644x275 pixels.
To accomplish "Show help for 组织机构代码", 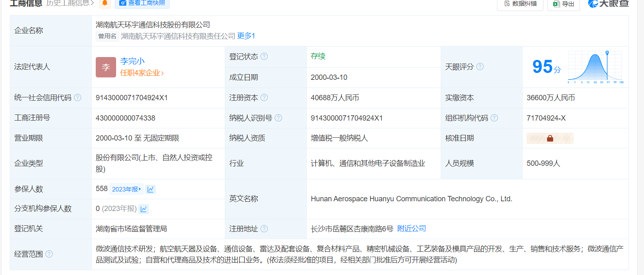I will click(495, 118).
